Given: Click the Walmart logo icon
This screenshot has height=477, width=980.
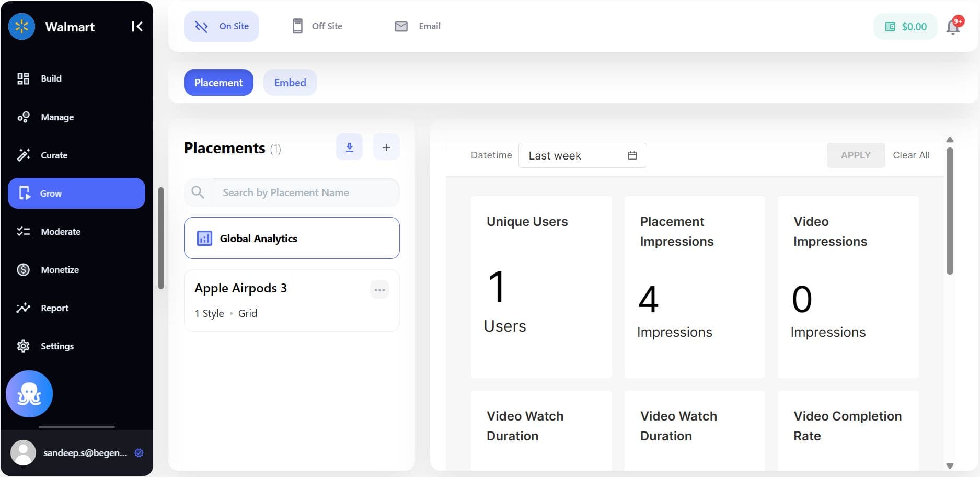Looking at the screenshot, I should coord(21,26).
